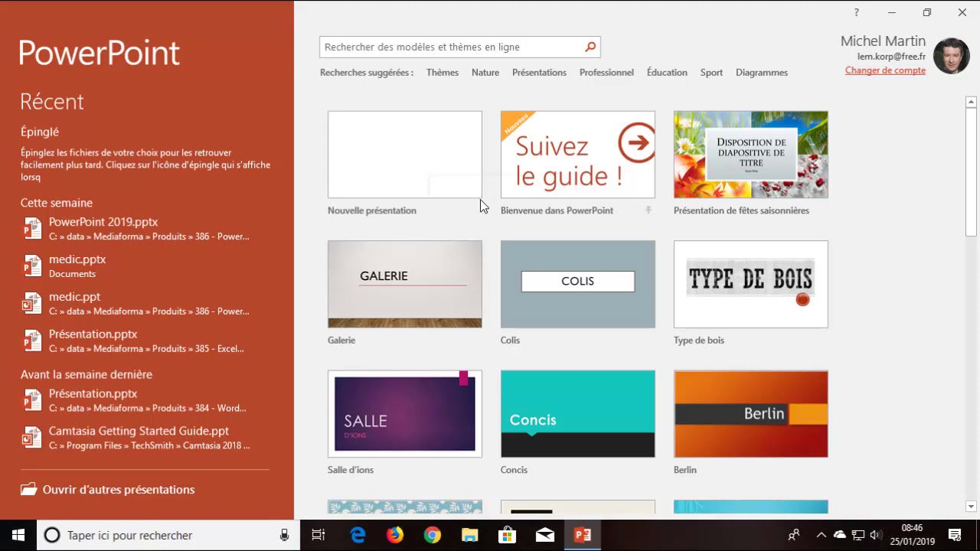Choose the Salle d'ions theme thumbnail
The height and width of the screenshot is (551, 980).
click(405, 414)
